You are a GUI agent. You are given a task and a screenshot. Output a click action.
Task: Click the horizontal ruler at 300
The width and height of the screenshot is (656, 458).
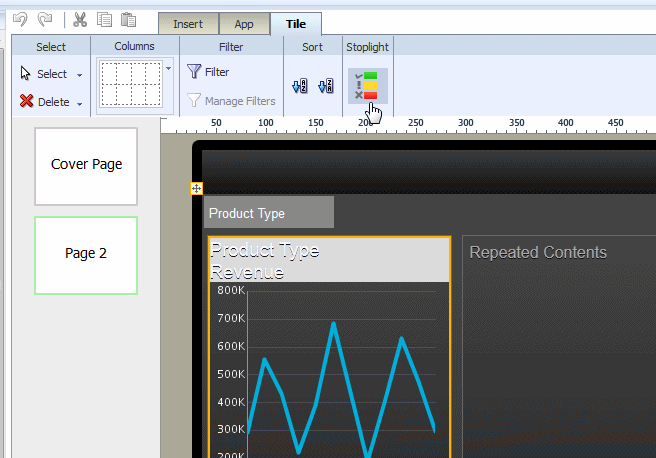click(466, 123)
